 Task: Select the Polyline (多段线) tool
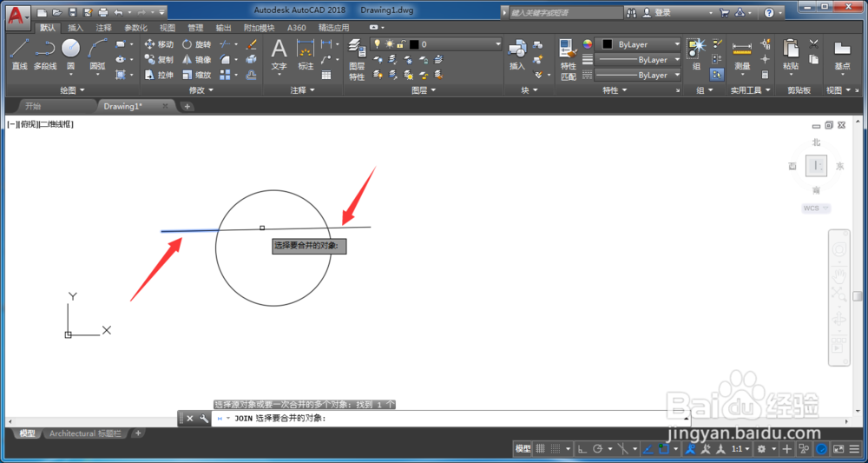pyautogui.click(x=45, y=54)
